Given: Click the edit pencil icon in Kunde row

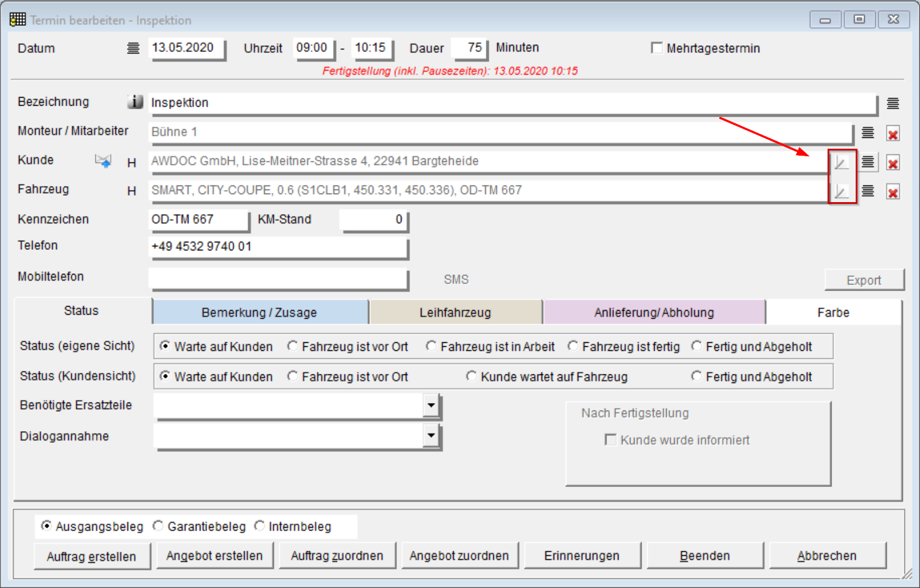Looking at the screenshot, I should click(841, 163).
